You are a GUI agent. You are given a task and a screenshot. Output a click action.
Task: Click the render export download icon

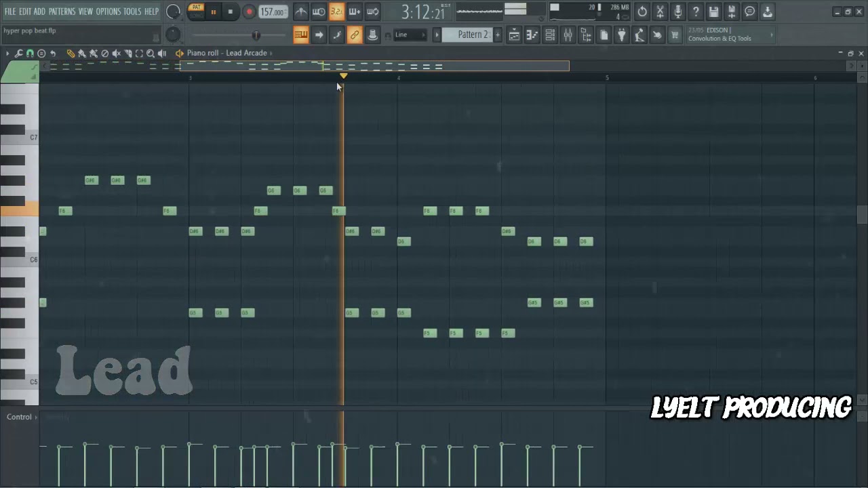(767, 12)
